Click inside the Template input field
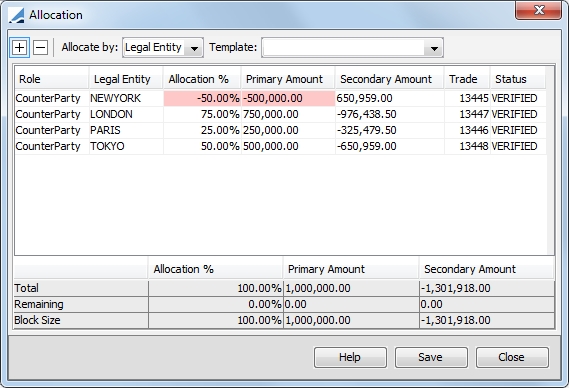 (x=343, y=48)
